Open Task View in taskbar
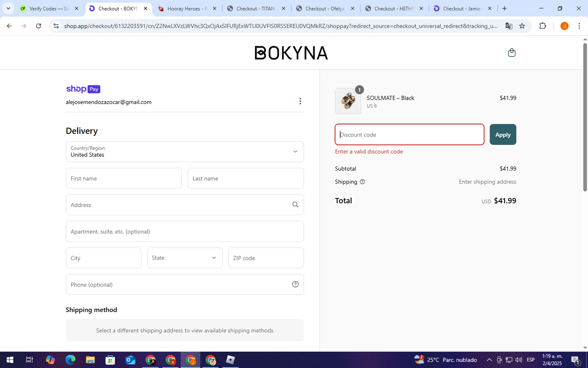Image resolution: width=588 pixels, height=368 pixels. click(29, 360)
